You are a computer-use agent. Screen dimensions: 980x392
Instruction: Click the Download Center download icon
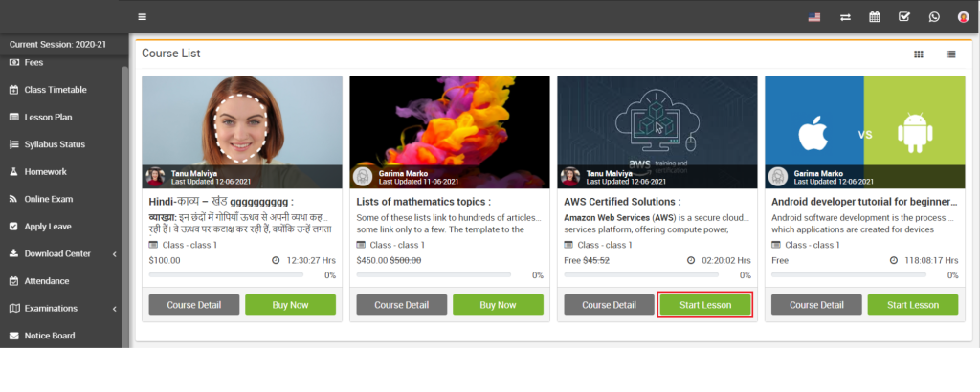pos(13,253)
